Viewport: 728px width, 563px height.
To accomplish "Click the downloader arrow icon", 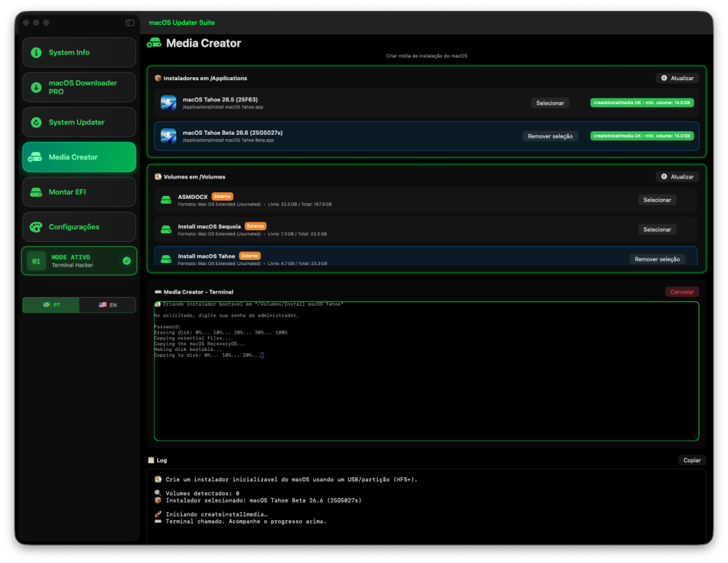I will click(36, 87).
